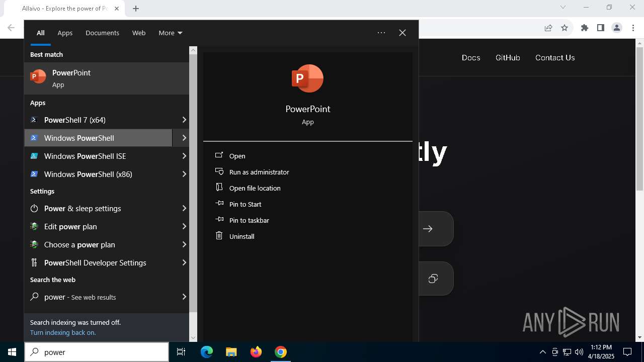Switch to the Documents search tab
This screenshot has width=644, height=362.
click(x=102, y=33)
